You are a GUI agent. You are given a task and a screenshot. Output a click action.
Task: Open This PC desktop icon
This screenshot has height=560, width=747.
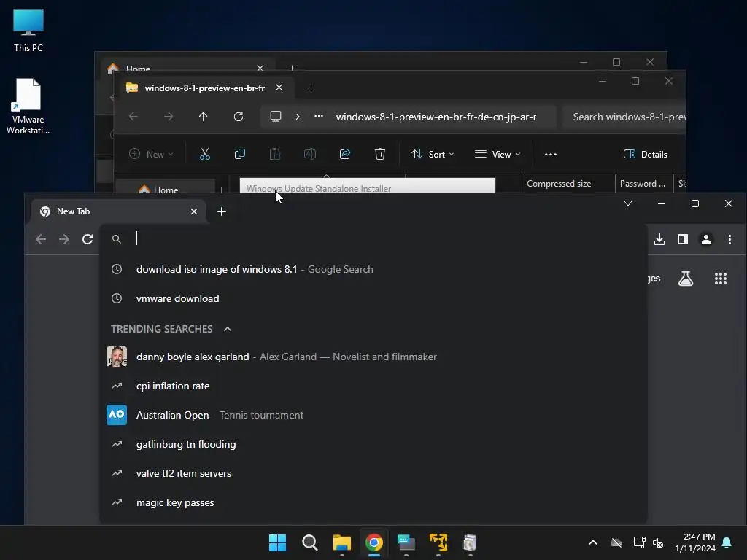(x=28, y=30)
